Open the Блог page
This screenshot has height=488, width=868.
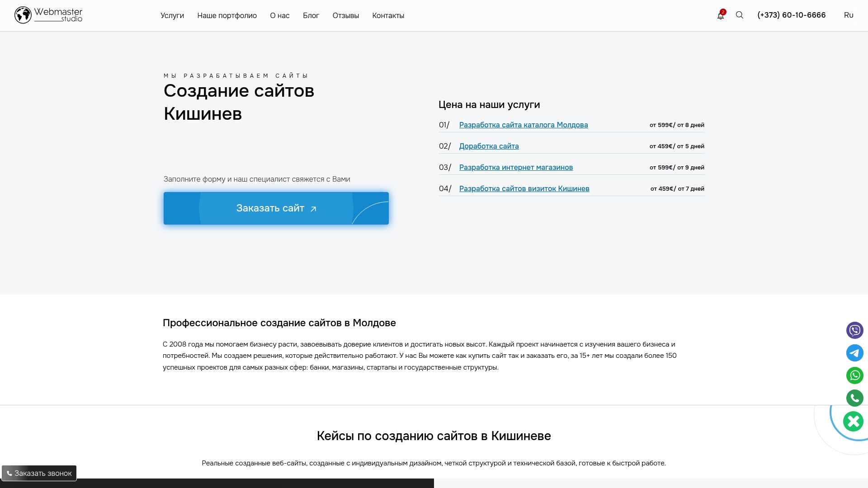click(x=311, y=15)
